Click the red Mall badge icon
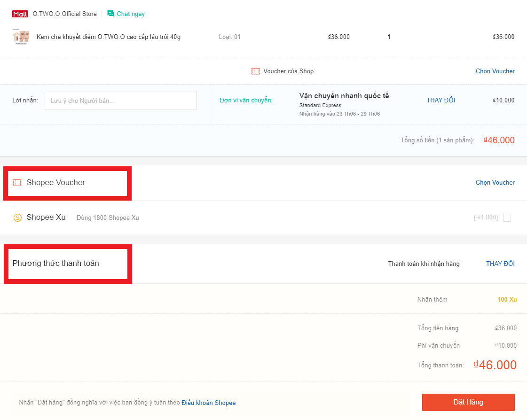527x420 pixels. 20,14
